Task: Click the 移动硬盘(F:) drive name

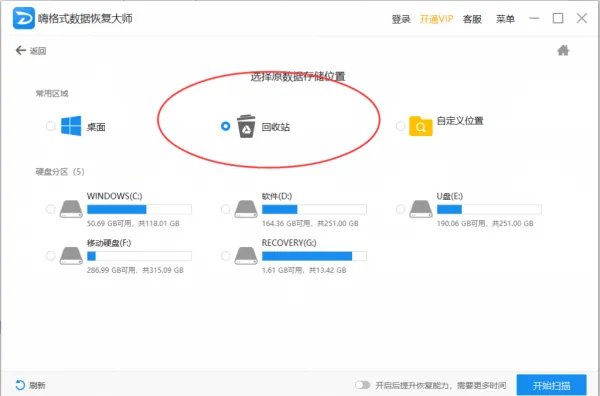Action: [109, 243]
